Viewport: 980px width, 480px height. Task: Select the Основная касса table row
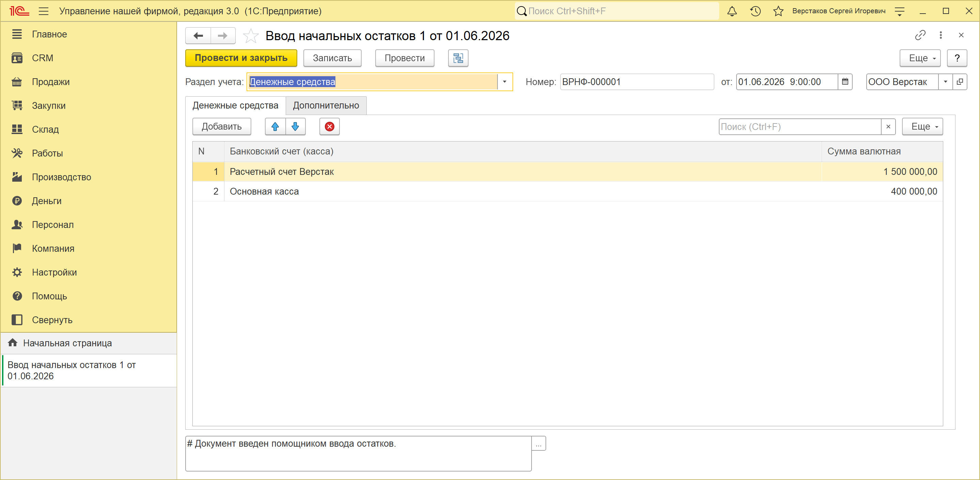[x=568, y=192]
